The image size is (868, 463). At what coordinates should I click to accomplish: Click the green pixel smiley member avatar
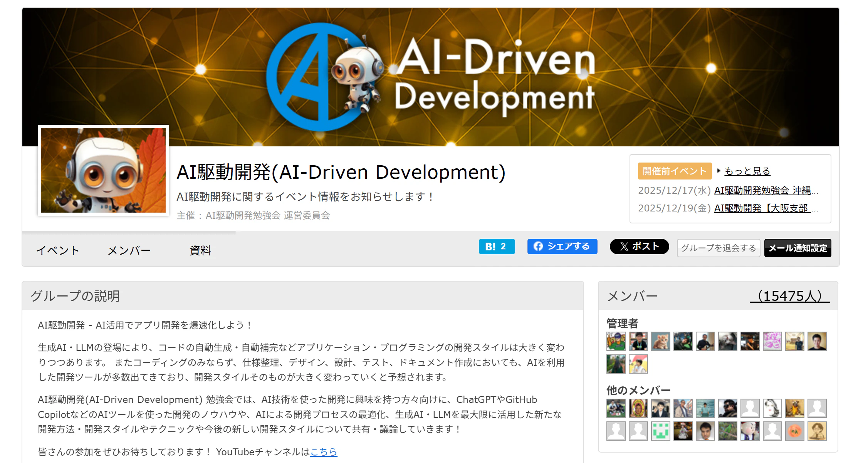[x=660, y=431]
